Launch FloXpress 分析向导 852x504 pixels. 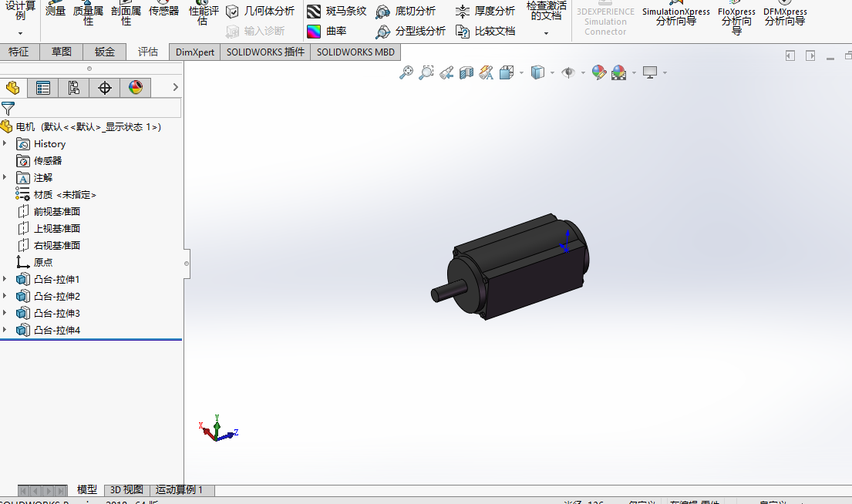(736, 18)
